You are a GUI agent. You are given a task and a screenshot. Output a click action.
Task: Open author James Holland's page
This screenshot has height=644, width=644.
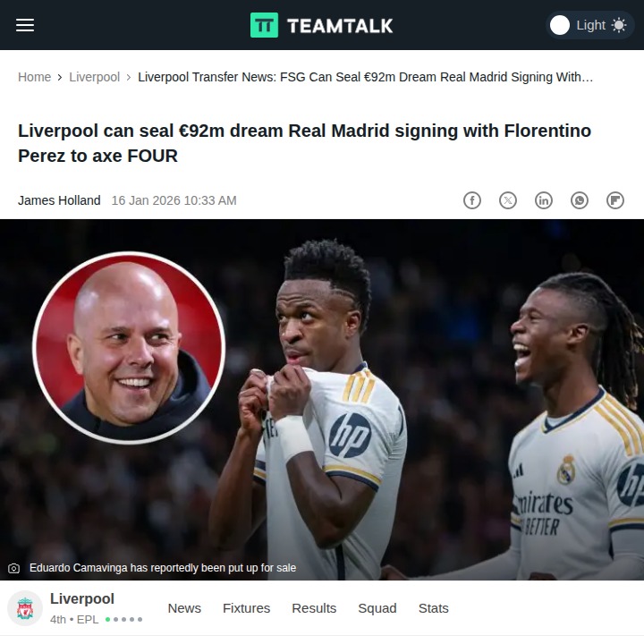pos(59,200)
